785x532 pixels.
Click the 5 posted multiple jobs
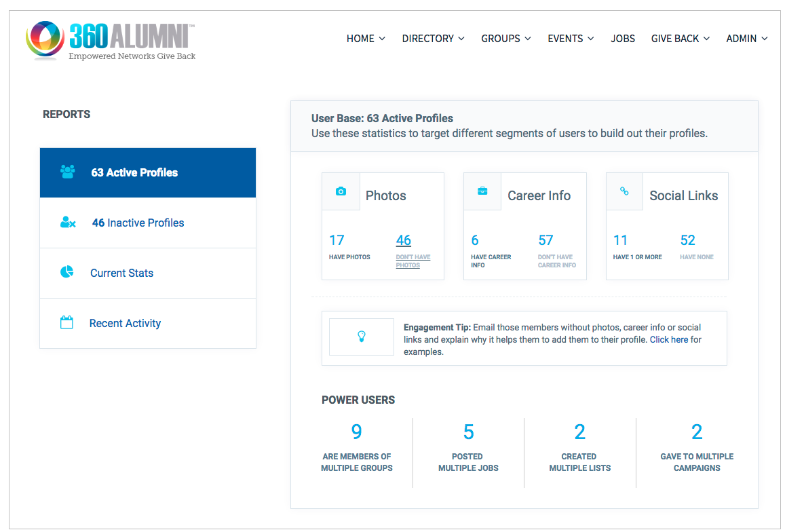pyautogui.click(x=469, y=432)
